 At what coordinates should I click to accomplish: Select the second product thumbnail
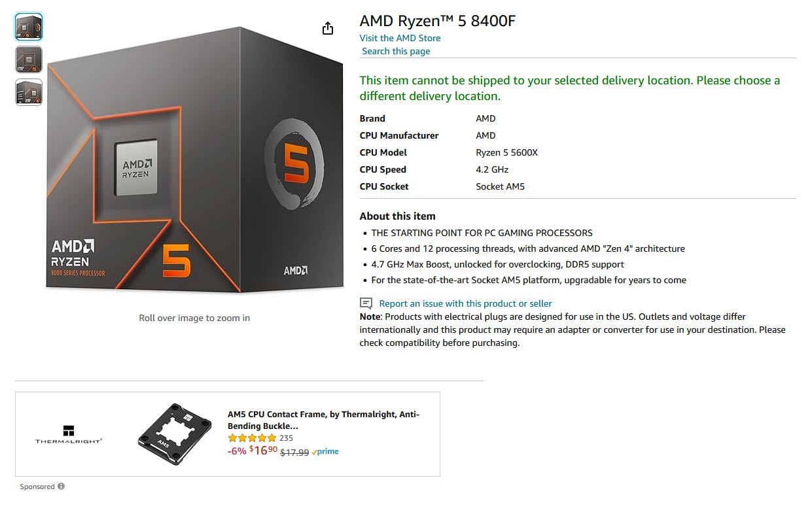point(29,60)
